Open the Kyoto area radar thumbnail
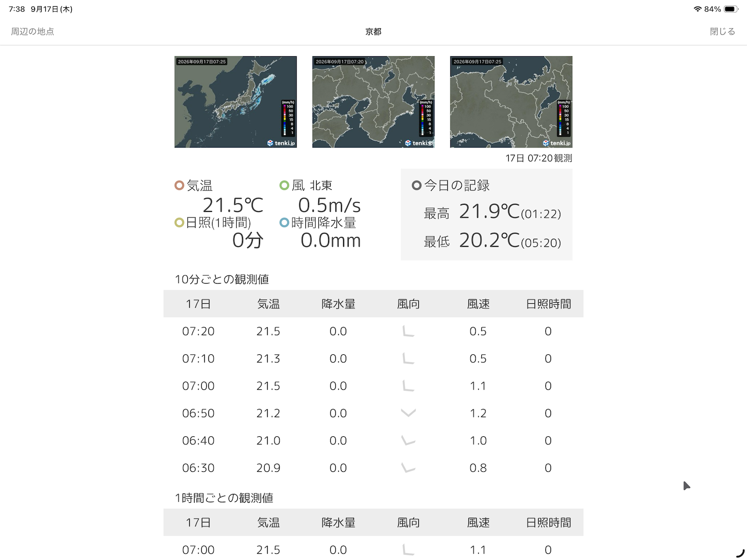 (511, 102)
